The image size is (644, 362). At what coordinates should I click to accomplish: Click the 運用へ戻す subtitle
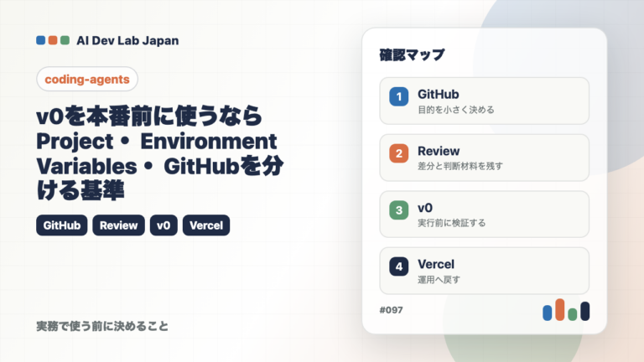[439, 280]
